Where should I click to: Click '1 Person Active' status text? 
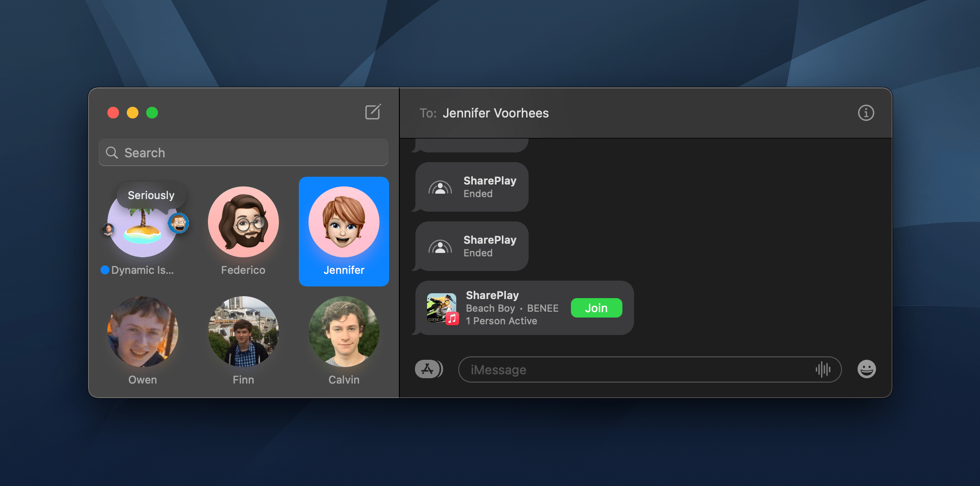tap(501, 321)
